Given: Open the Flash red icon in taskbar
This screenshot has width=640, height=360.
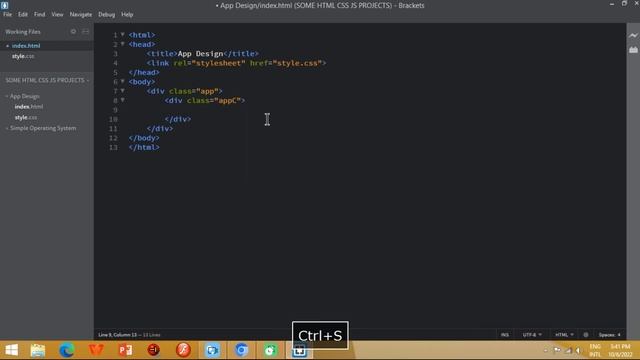Looking at the screenshot, I should point(183,350).
